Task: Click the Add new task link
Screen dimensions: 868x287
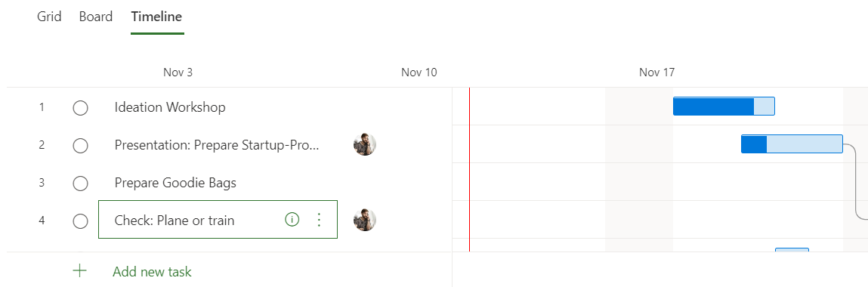Action: [153, 271]
